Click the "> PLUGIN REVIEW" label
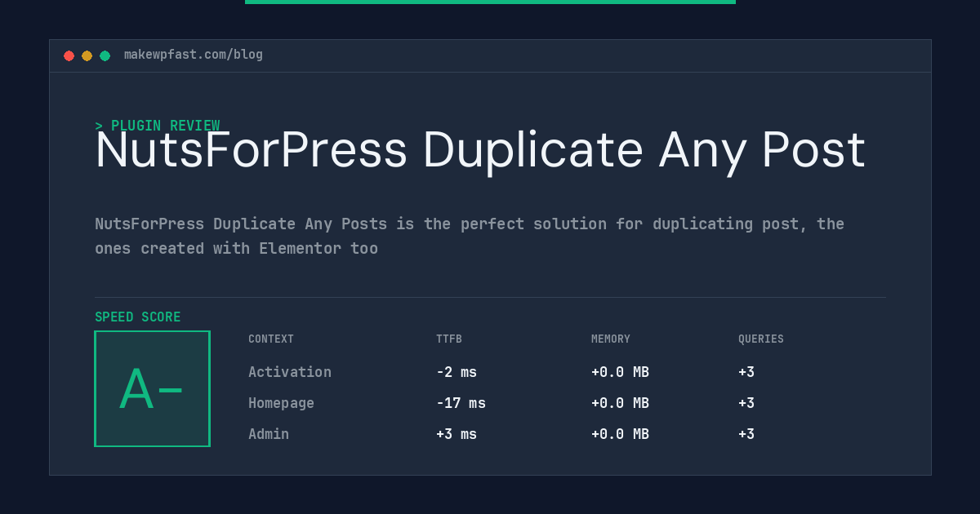Screen dimensions: 980x514 pyautogui.click(x=158, y=126)
